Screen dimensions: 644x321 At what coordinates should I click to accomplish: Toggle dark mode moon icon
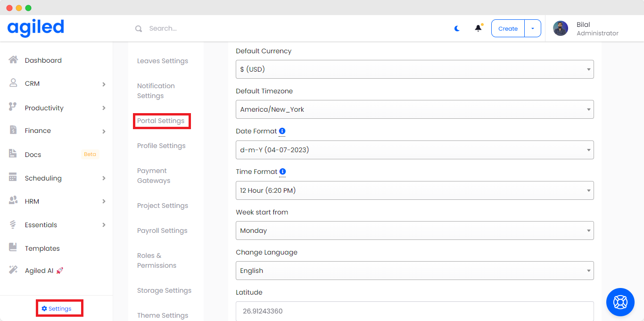[457, 28]
